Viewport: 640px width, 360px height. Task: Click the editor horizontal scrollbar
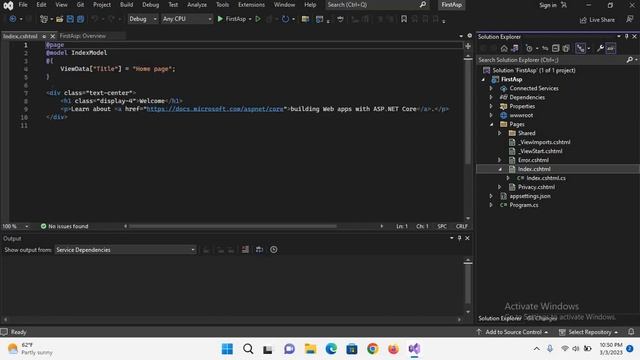(233, 226)
